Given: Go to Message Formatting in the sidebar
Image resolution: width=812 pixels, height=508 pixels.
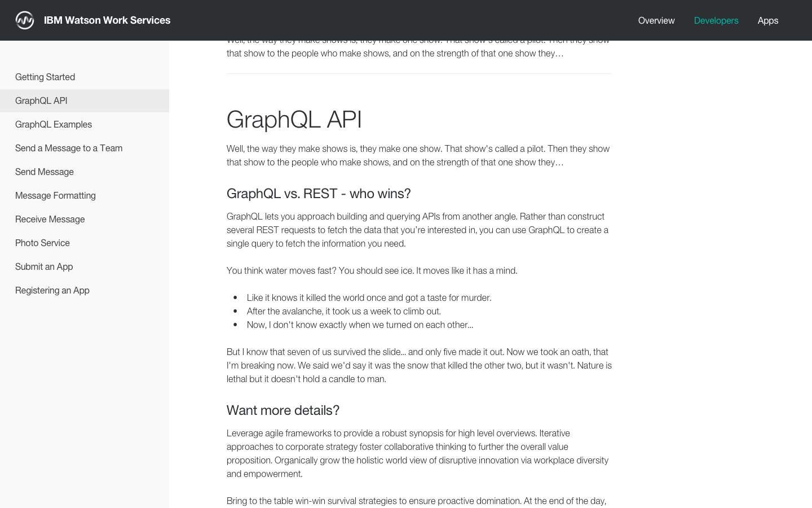Looking at the screenshot, I should tap(55, 195).
